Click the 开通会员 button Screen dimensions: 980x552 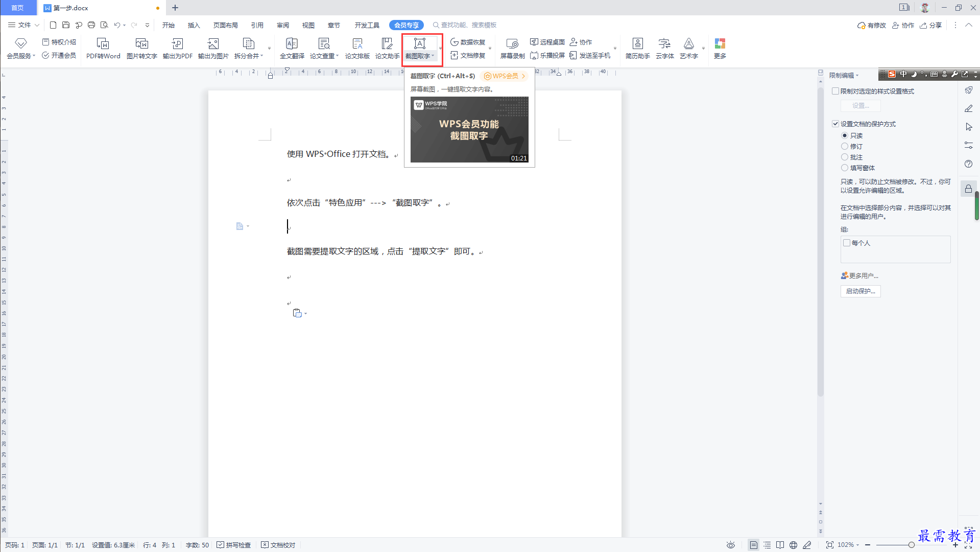[59, 55]
